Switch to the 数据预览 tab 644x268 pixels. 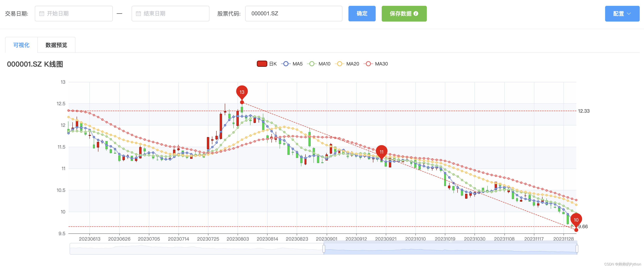[56, 45]
